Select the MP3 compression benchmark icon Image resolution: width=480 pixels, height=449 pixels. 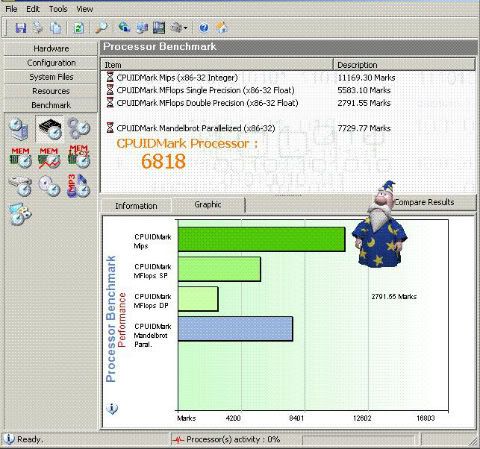tap(78, 186)
